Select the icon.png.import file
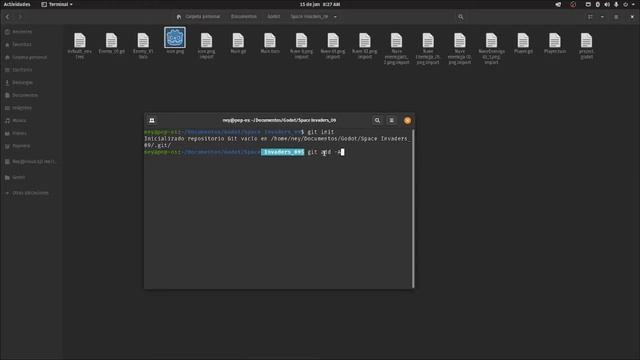Image resolution: width=640 pixels, height=360 pixels. [x=207, y=46]
